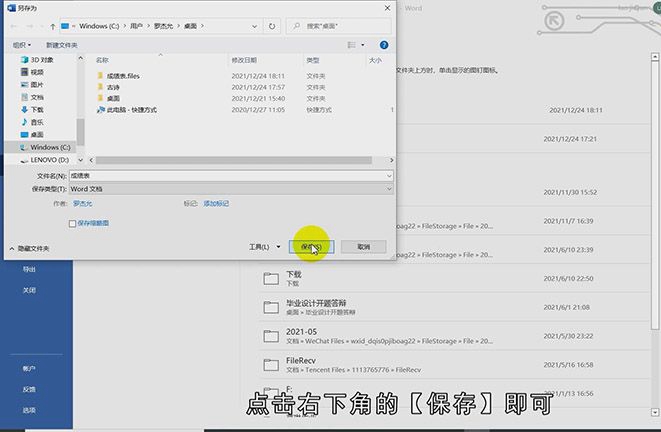Screen dimensions: 661x432
Task: Click the 添加标记 tag link
Action: [x=216, y=204]
